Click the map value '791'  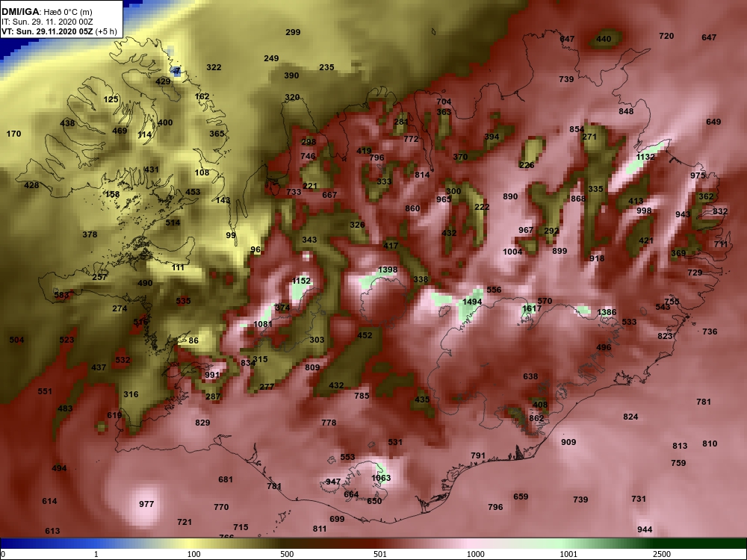click(x=478, y=455)
